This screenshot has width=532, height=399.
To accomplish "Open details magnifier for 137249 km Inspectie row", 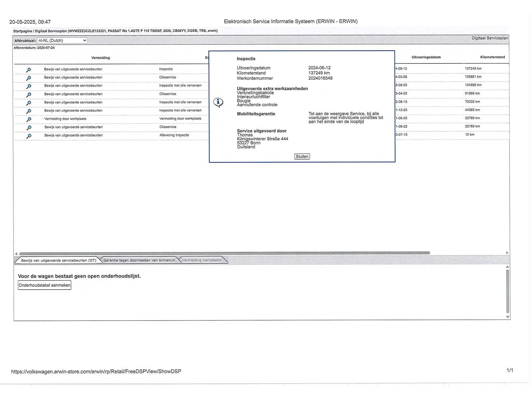I will [29, 70].
